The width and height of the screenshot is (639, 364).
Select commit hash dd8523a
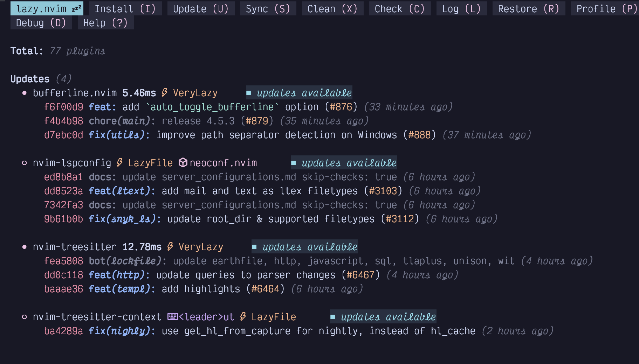pyautogui.click(x=64, y=191)
